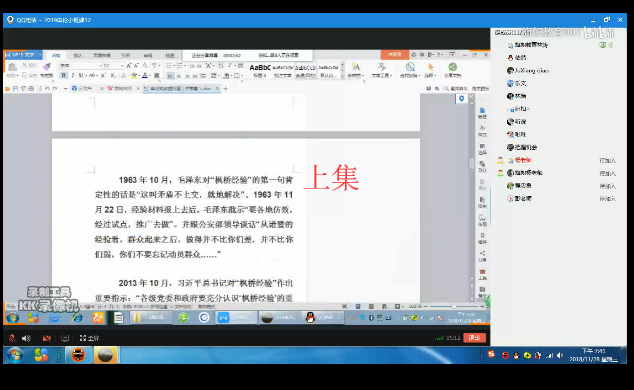Click the paste clipboard icon
This screenshot has height=390, width=634.
pos(12,67)
